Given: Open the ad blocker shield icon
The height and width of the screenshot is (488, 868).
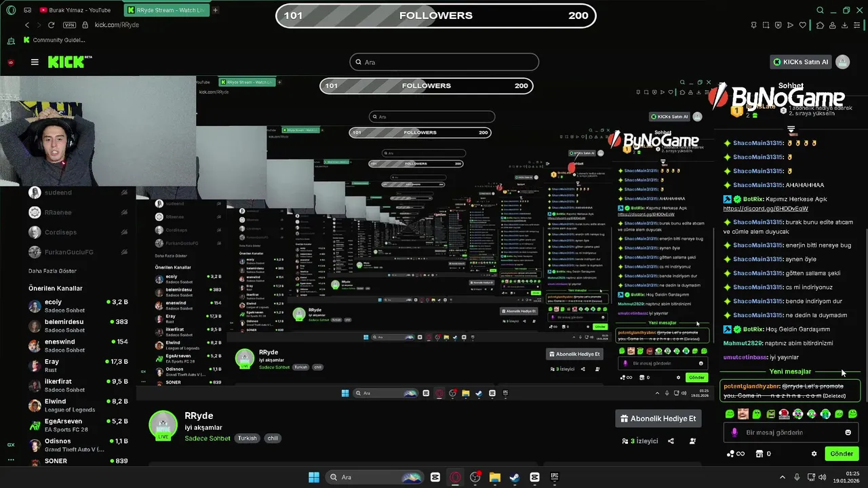Looking at the screenshot, I should [778, 25].
